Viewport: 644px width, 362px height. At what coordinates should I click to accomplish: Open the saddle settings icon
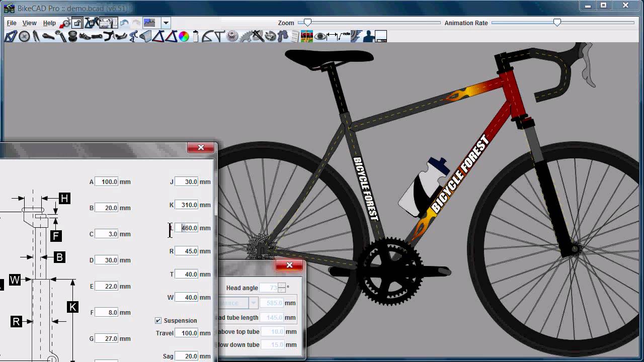click(x=48, y=36)
